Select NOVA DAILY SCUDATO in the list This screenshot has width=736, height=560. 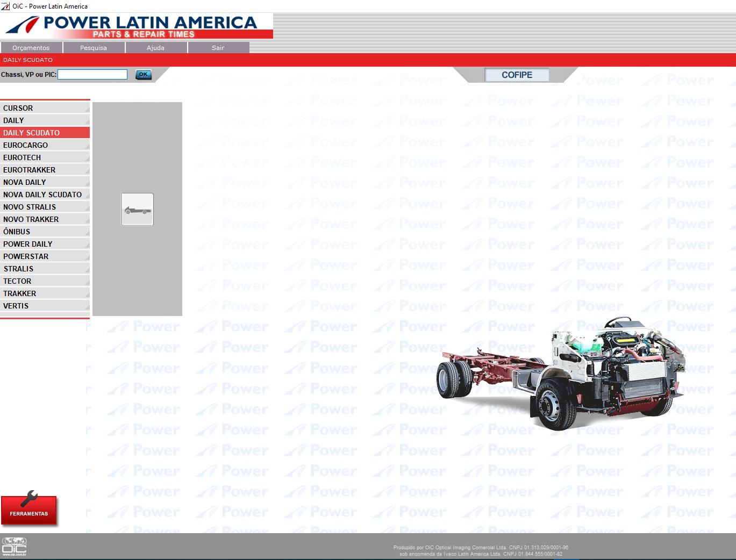45,195
